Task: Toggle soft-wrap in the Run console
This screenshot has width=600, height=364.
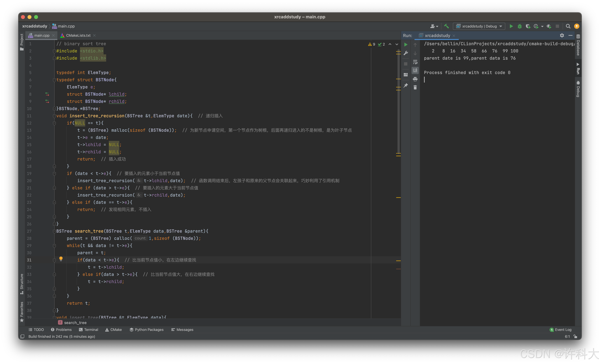Action: coord(415,62)
